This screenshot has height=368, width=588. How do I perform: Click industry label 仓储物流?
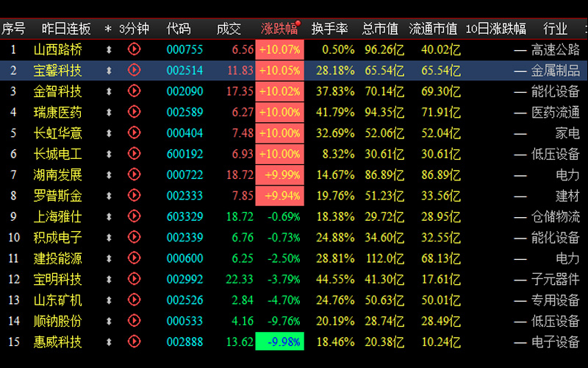[556, 216]
